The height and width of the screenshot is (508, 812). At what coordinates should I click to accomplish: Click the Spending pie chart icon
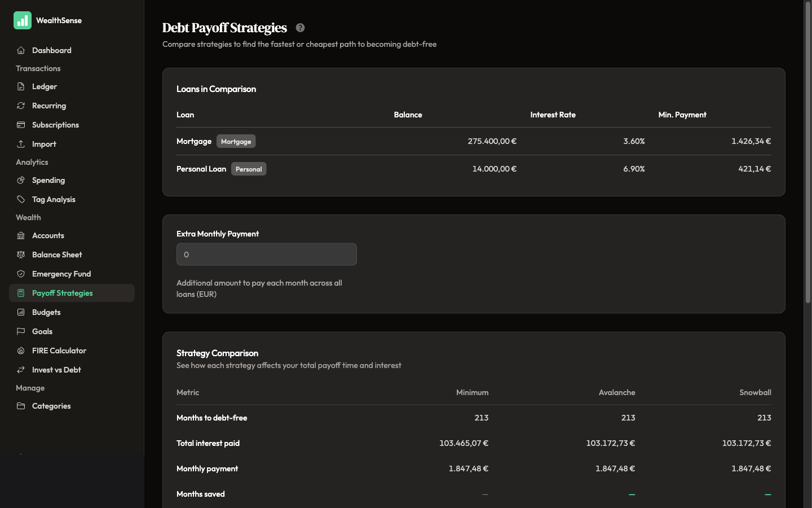pyautogui.click(x=21, y=180)
